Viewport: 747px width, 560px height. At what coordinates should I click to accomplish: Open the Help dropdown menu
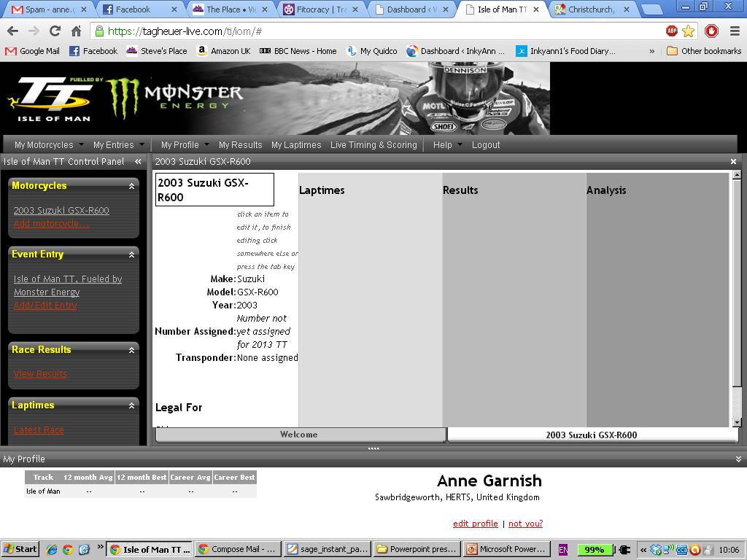tap(447, 145)
